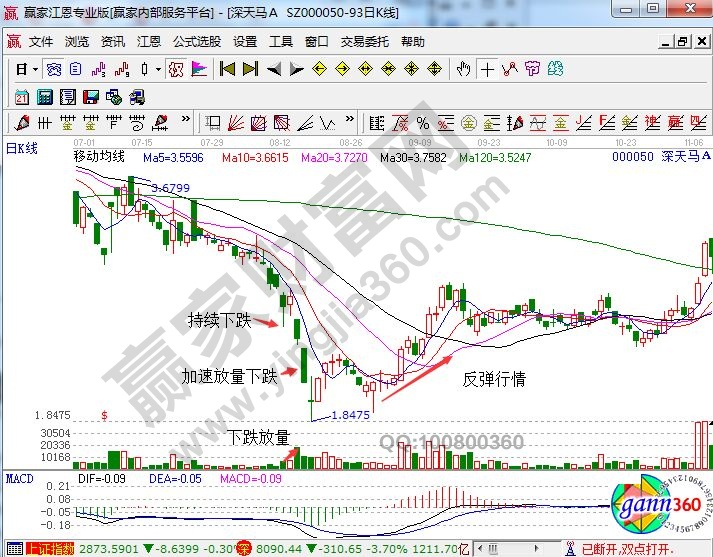Select the percent sign drawing tool
Screen dimensions: 713x557
[423, 123]
